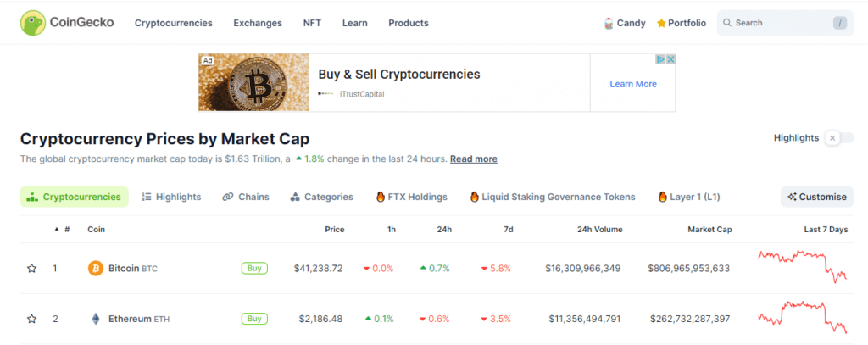Star Bitcoin as favorite
868x345 pixels.
31,268
